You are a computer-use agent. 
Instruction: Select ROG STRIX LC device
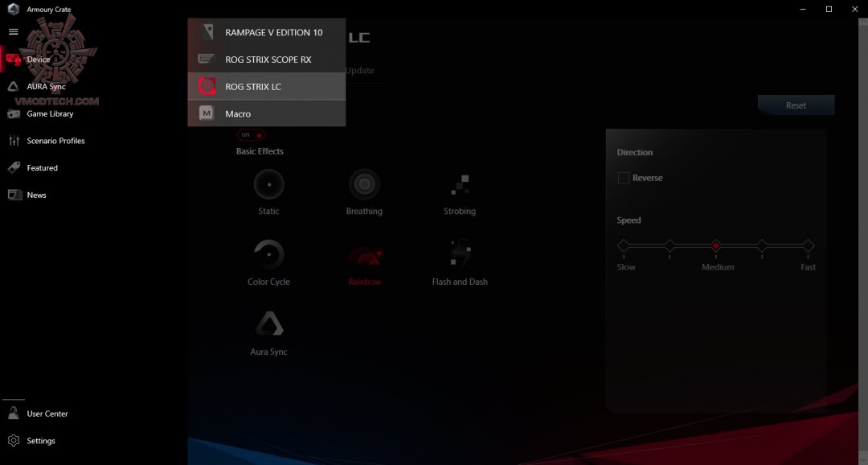click(266, 86)
